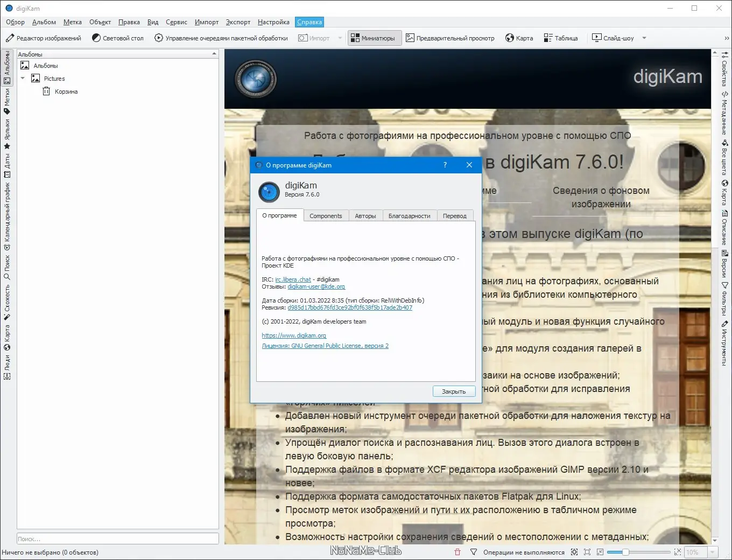The image size is (732, 560).
Task: Open the Colors (Все цвета) right sidebar tab
Action: tap(724, 157)
